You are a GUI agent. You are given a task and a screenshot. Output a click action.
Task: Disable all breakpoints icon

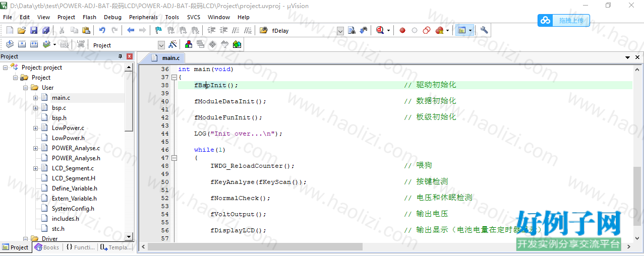pos(427,30)
